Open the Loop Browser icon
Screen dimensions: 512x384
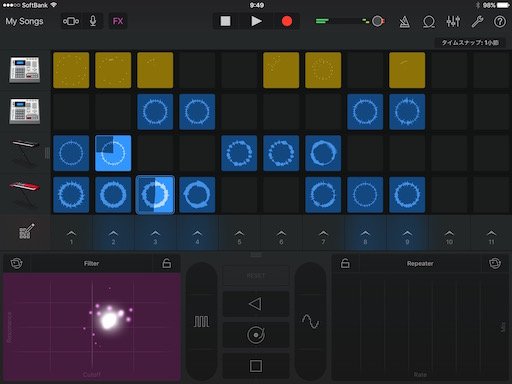click(x=429, y=22)
